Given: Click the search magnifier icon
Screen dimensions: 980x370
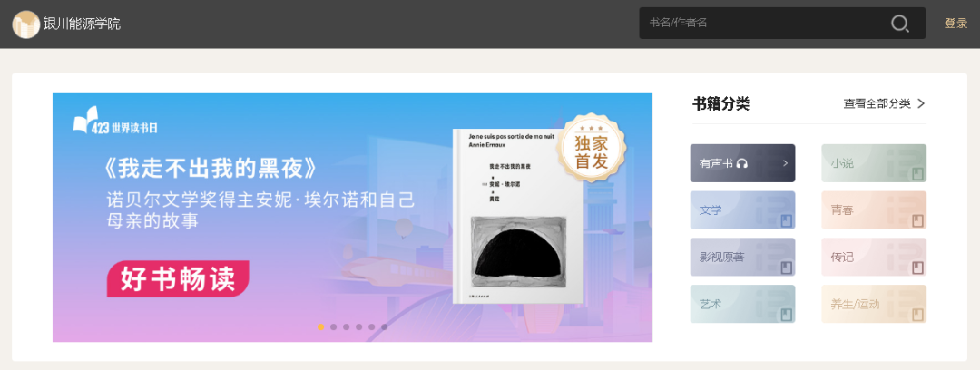Looking at the screenshot, I should pos(900,24).
